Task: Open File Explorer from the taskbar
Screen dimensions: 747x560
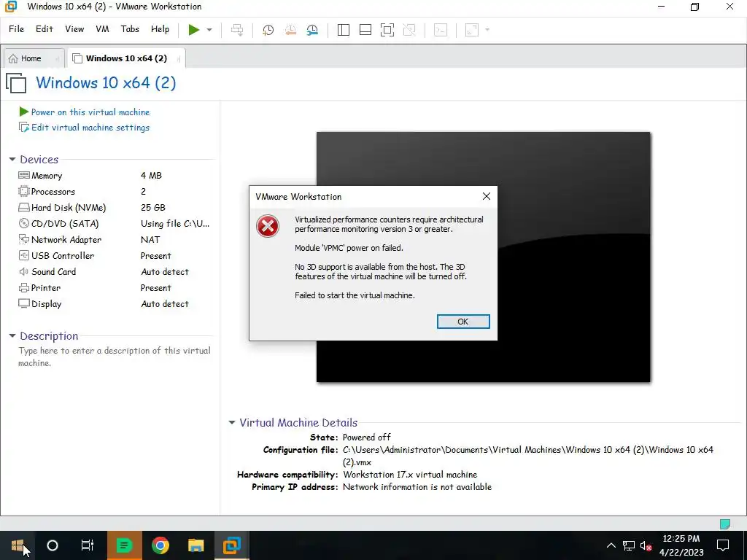Action: [x=196, y=545]
